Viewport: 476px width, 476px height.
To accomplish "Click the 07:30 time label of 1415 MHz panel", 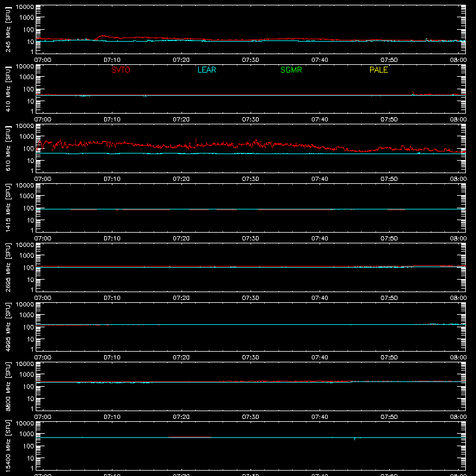I will click(250, 239).
